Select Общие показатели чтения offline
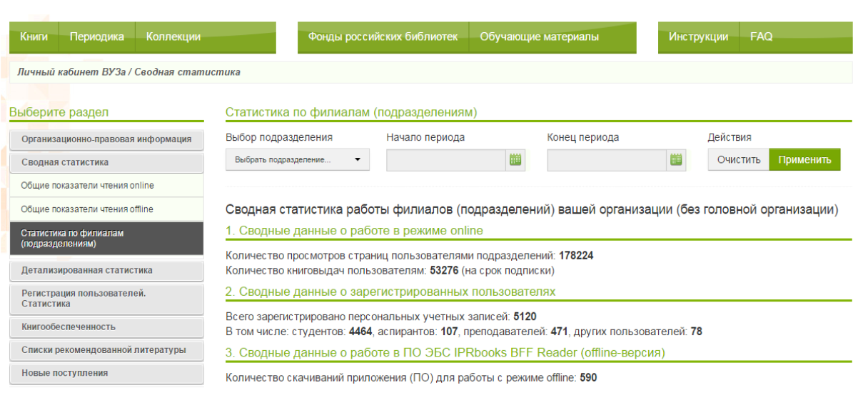868x403 pixels. (87, 209)
